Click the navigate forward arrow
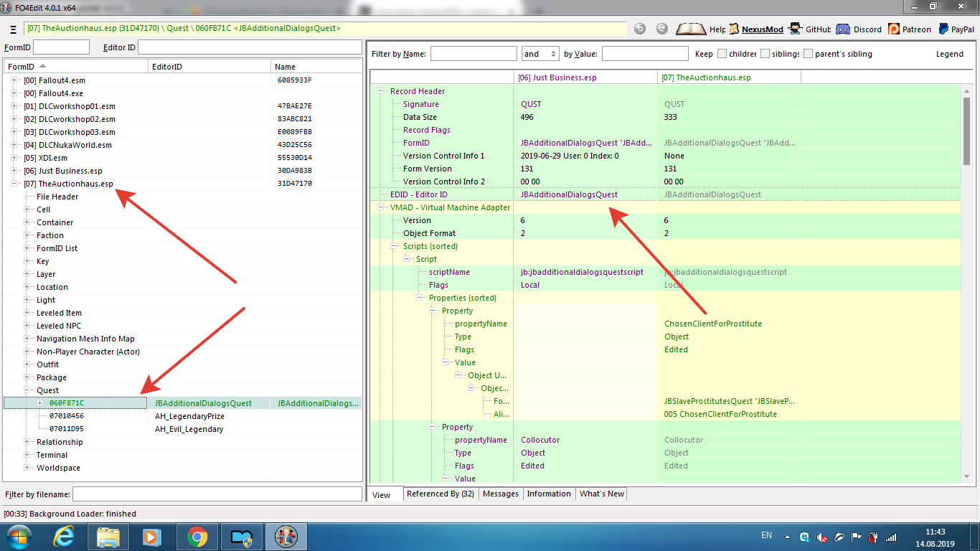 (662, 29)
